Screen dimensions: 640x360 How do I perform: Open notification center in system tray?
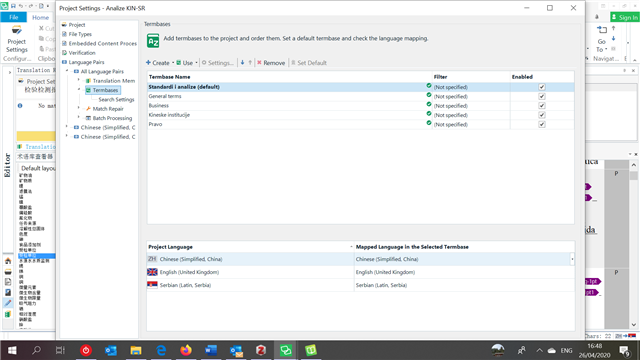click(x=624, y=351)
